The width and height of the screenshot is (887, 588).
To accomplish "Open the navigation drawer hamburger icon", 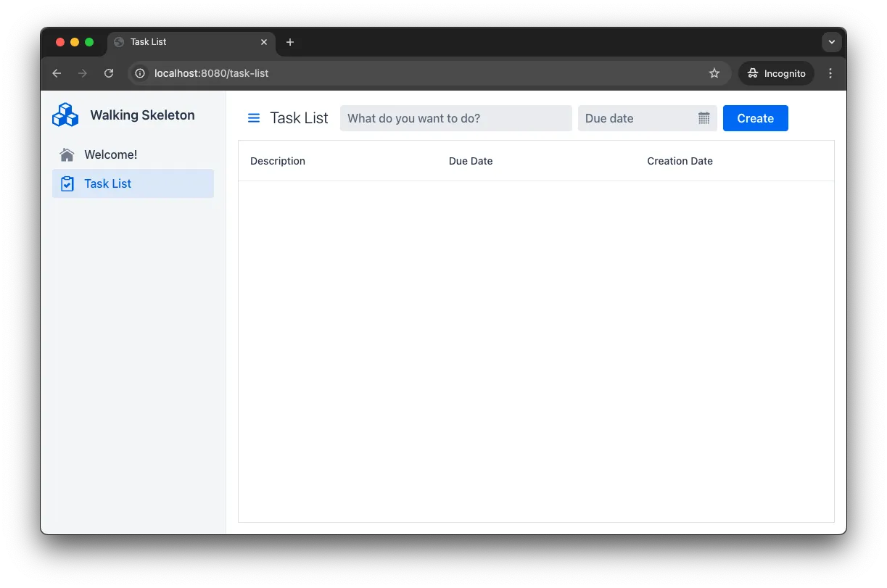I will (253, 117).
